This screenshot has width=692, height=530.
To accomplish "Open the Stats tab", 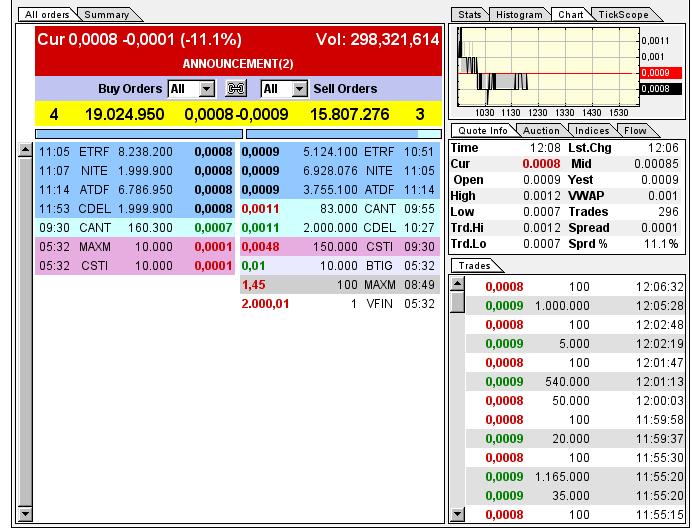I will pos(469,15).
